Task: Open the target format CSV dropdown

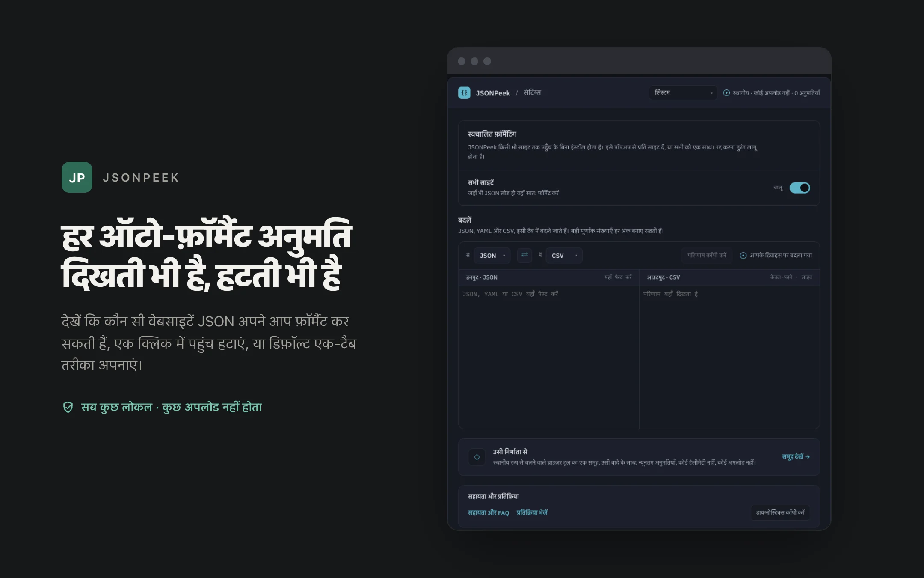Action: [x=564, y=256]
